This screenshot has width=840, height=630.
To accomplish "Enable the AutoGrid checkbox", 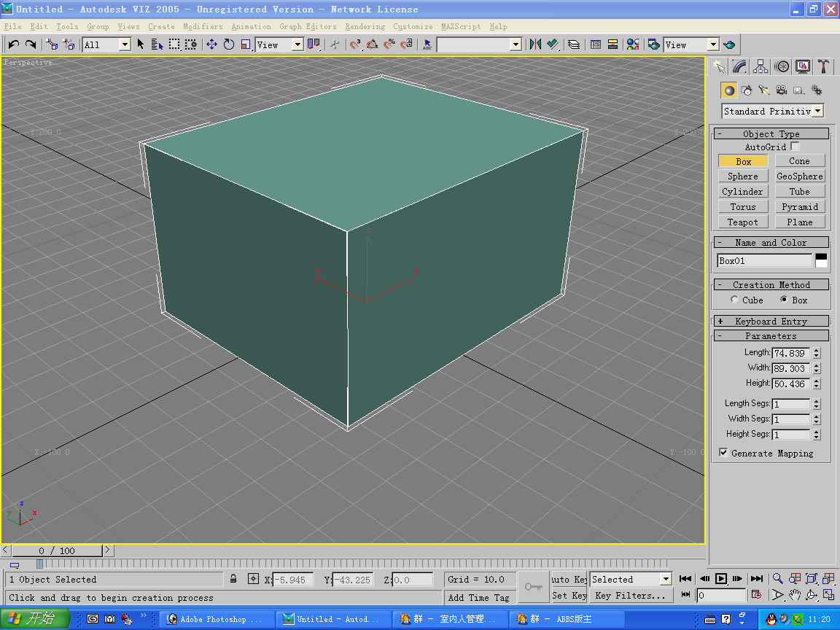I will (x=795, y=147).
